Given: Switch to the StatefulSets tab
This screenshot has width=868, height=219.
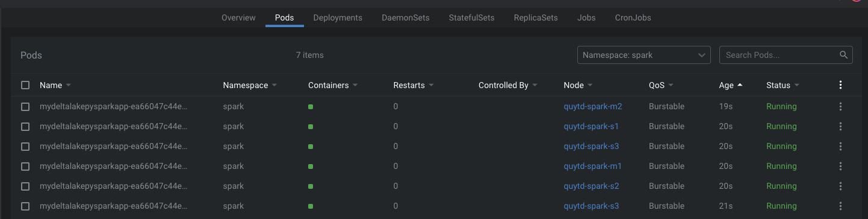Looking at the screenshot, I should point(471,17).
